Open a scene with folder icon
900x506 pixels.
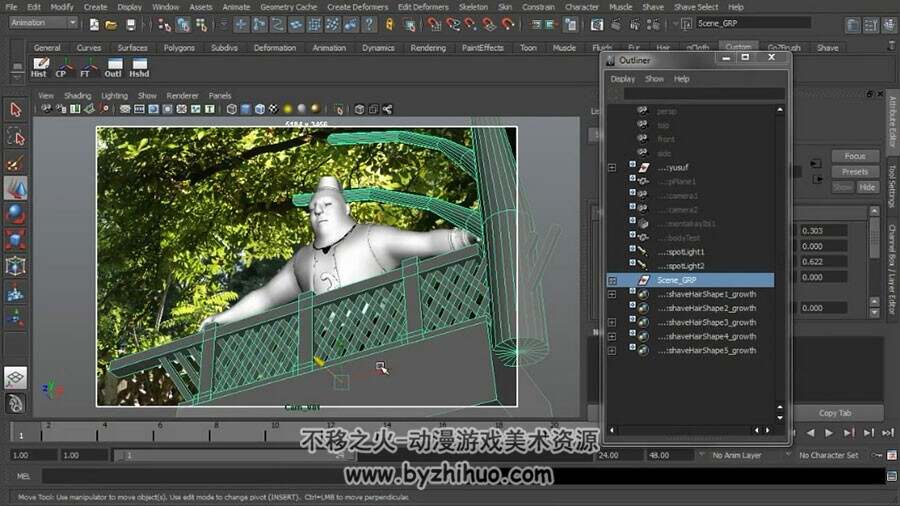(x=111, y=24)
